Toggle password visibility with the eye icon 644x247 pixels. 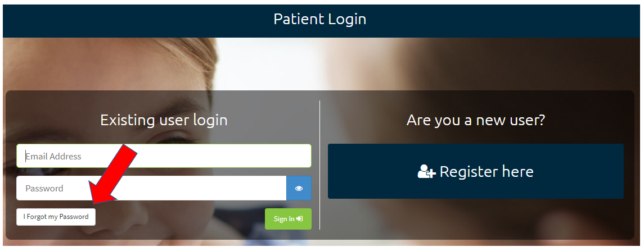tap(299, 189)
